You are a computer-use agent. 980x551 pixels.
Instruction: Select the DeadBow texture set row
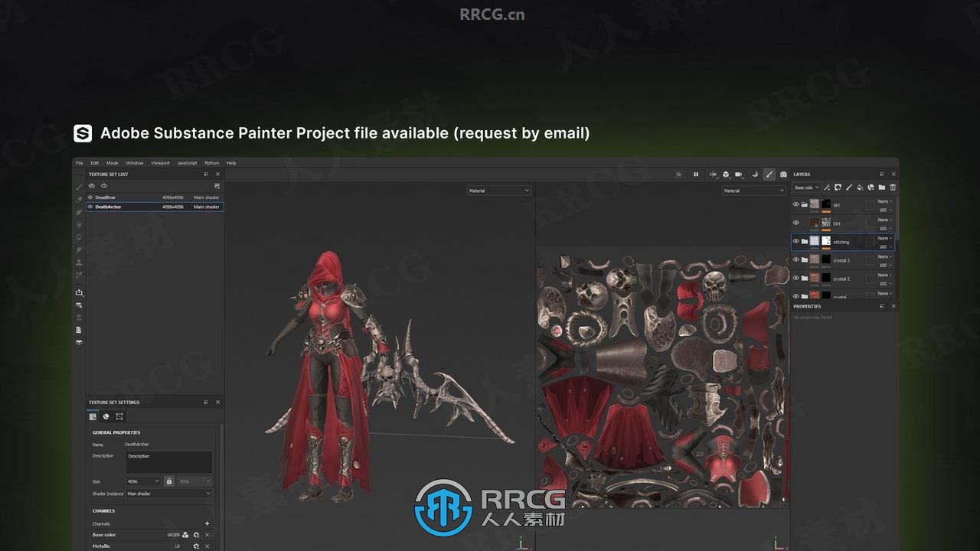[x=155, y=197]
